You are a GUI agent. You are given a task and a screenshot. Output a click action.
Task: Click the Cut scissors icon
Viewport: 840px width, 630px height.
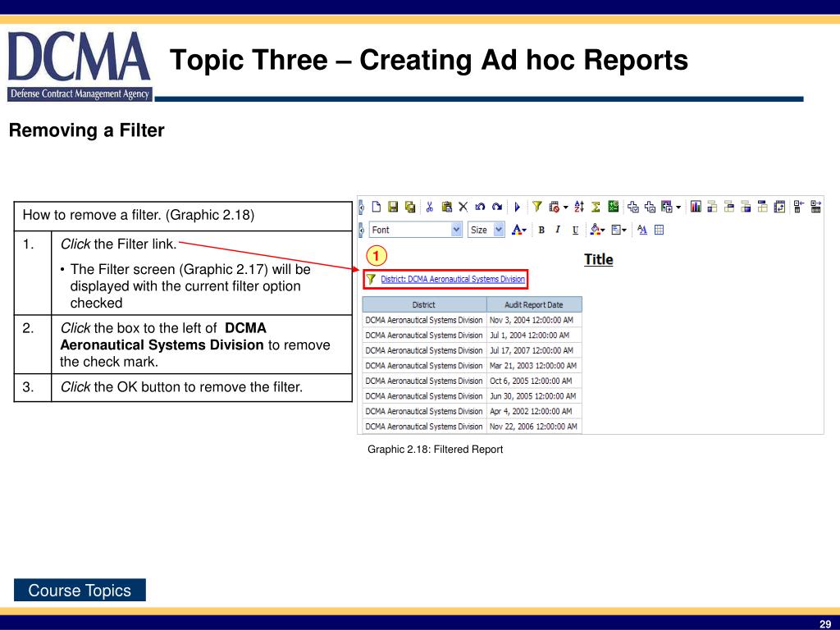click(x=429, y=207)
